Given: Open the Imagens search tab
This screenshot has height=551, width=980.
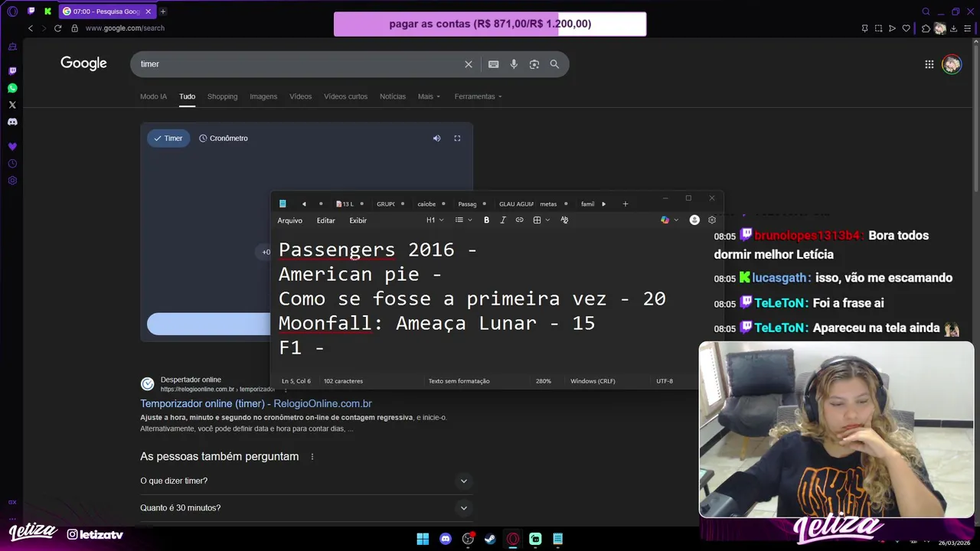Looking at the screenshot, I should coord(263,96).
